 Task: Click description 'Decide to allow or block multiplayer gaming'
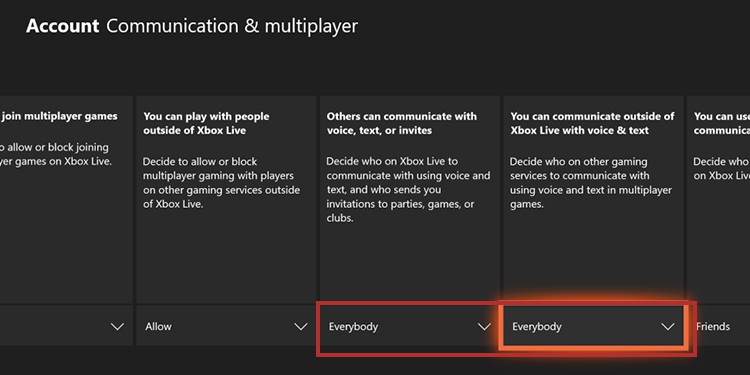point(221,183)
